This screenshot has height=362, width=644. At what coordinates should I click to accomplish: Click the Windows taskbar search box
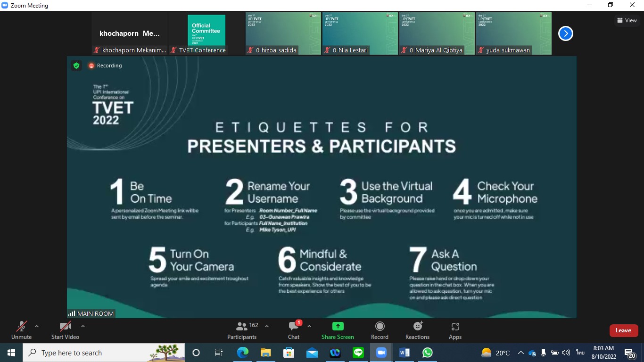point(104,353)
